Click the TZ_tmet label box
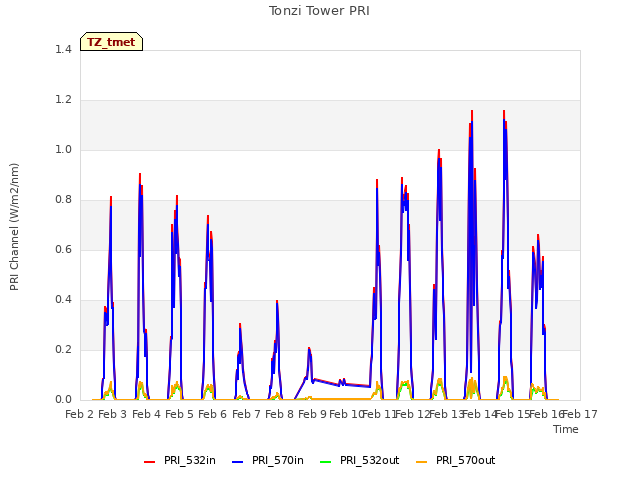640x480 pixels. (111, 42)
